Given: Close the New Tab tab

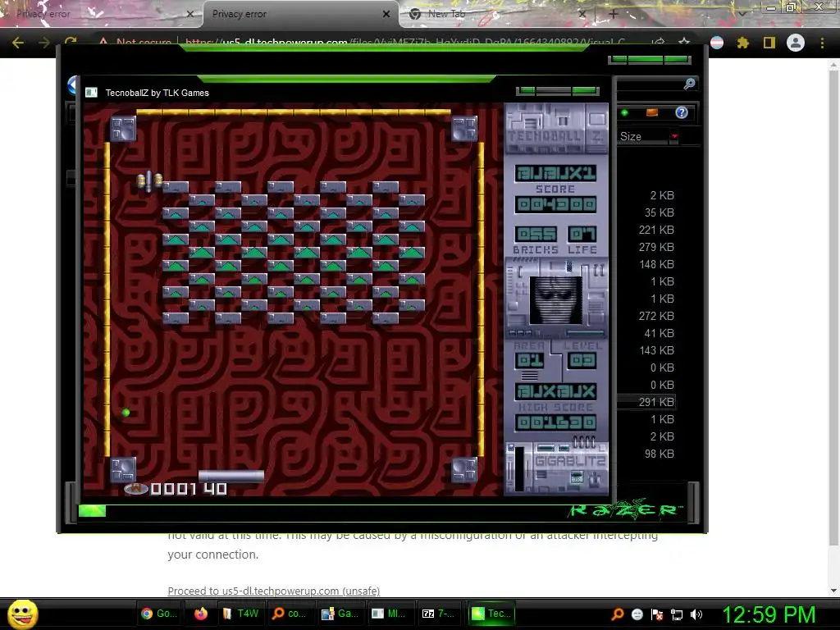Looking at the screenshot, I should (582, 14).
